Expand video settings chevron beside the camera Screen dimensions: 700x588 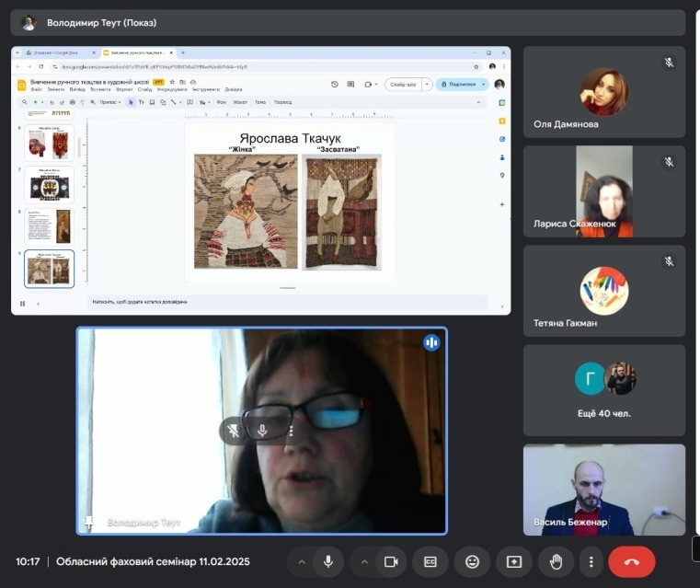point(365,561)
